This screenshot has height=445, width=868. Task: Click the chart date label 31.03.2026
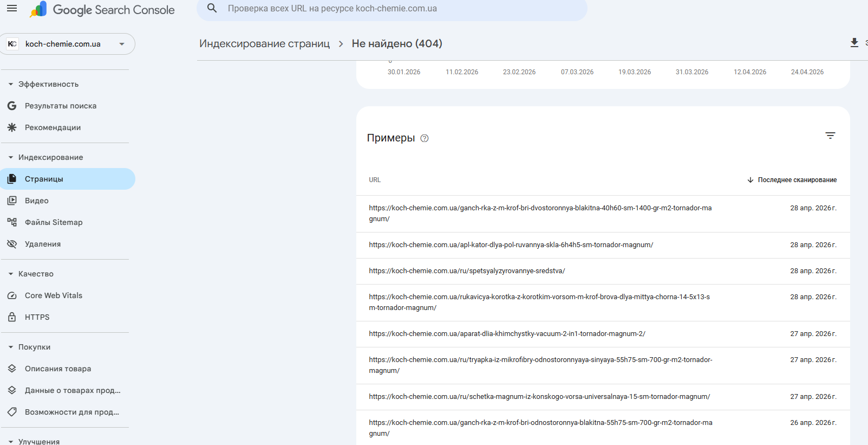(x=692, y=72)
